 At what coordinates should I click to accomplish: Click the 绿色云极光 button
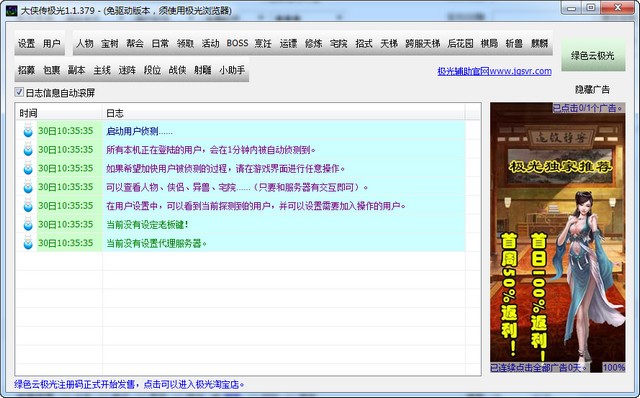(x=593, y=55)
